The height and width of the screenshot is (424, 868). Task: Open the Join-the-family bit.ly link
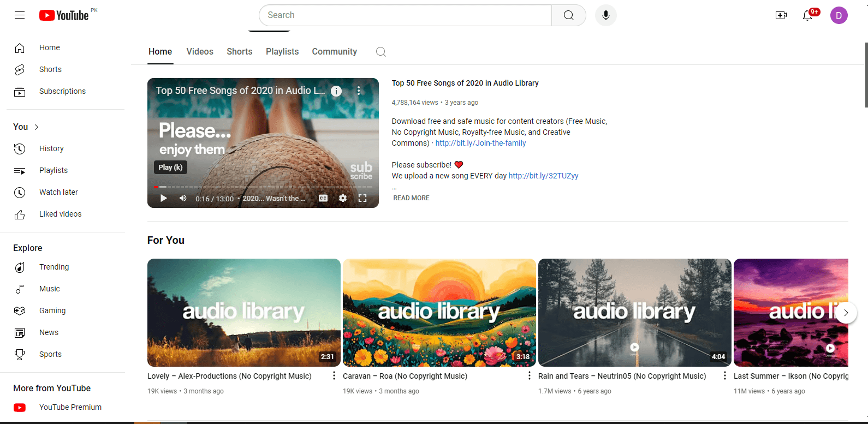481,143
